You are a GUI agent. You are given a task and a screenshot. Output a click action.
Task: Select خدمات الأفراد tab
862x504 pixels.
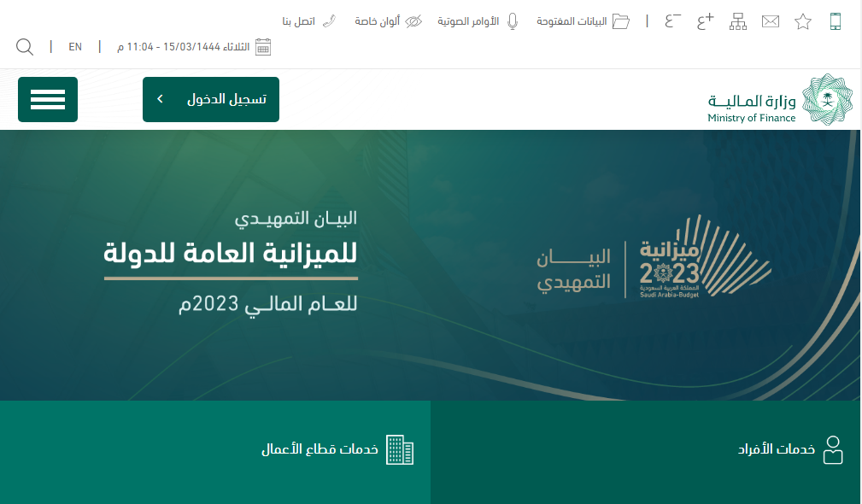coord(646,452)
